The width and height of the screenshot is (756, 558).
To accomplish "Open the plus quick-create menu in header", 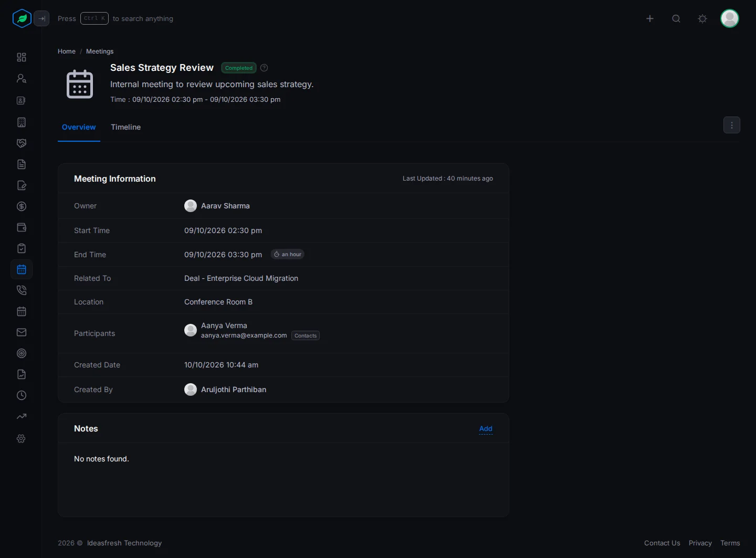I will click(650, 18).
